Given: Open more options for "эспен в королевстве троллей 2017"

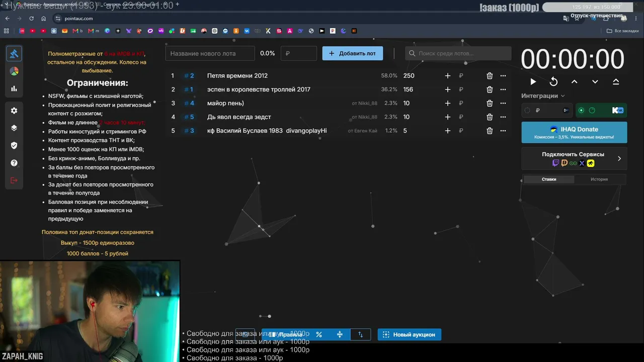Looking at the screenshot, I should click(503, 89).
